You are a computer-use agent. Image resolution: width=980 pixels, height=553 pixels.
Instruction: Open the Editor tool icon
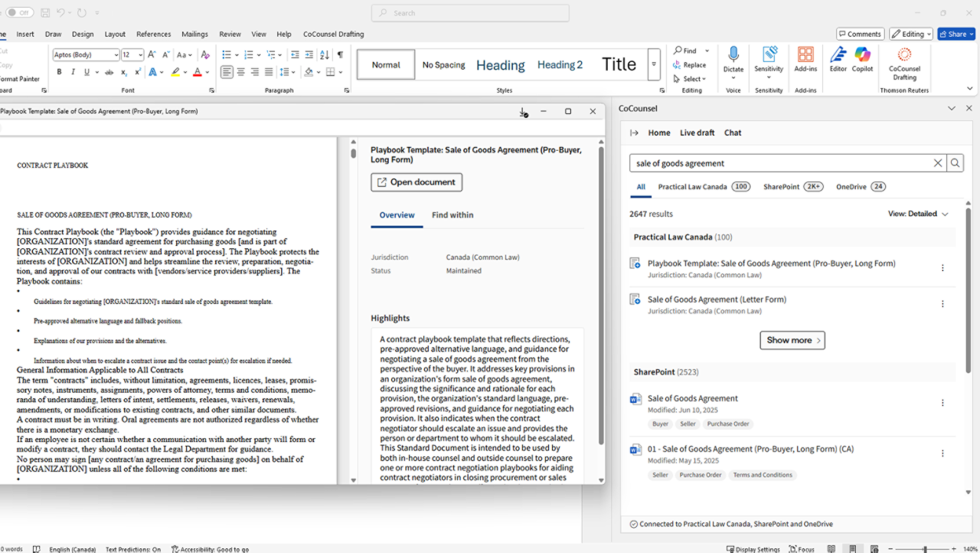pos(838,56)
